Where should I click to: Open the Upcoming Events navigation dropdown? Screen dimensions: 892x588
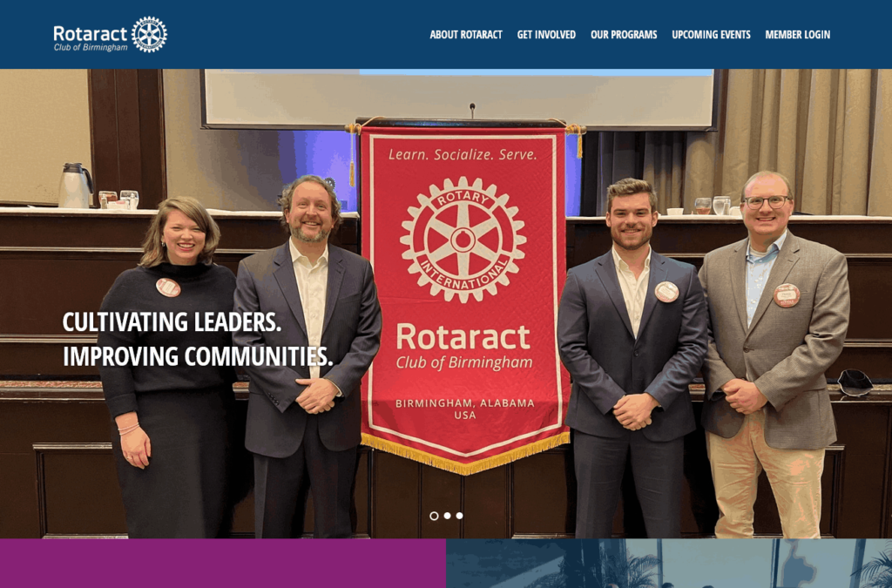click(x=710, y=35)
